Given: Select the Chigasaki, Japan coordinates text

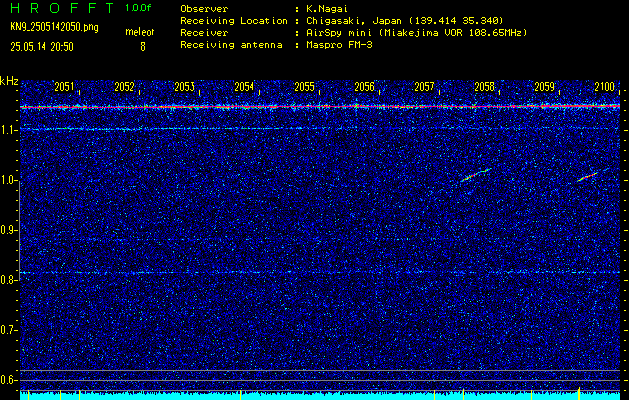Looking at the screenshot, I should click(x=404, y=20).
